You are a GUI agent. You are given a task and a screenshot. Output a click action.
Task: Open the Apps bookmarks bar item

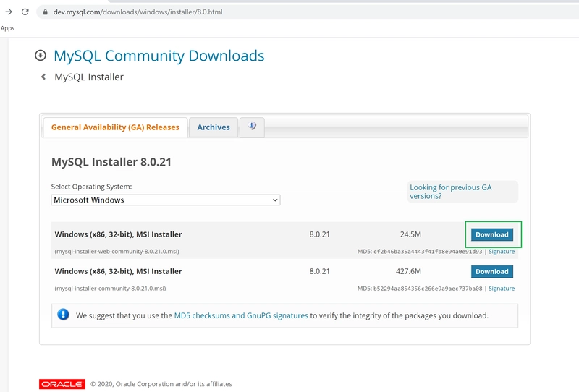(x=7, y=28)
